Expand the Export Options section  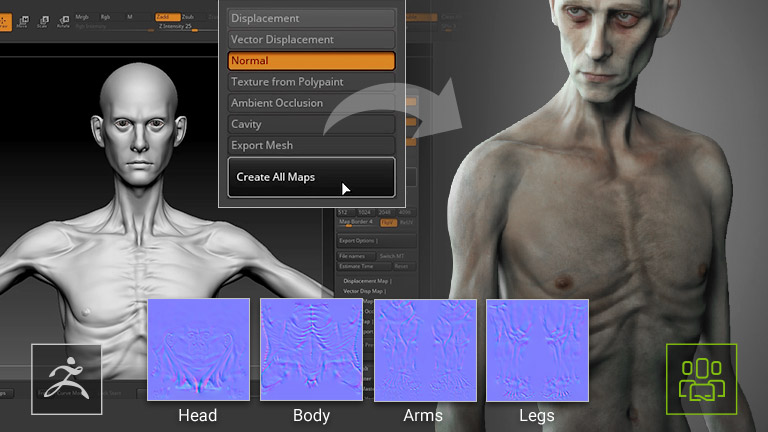(x=362, y=241)
